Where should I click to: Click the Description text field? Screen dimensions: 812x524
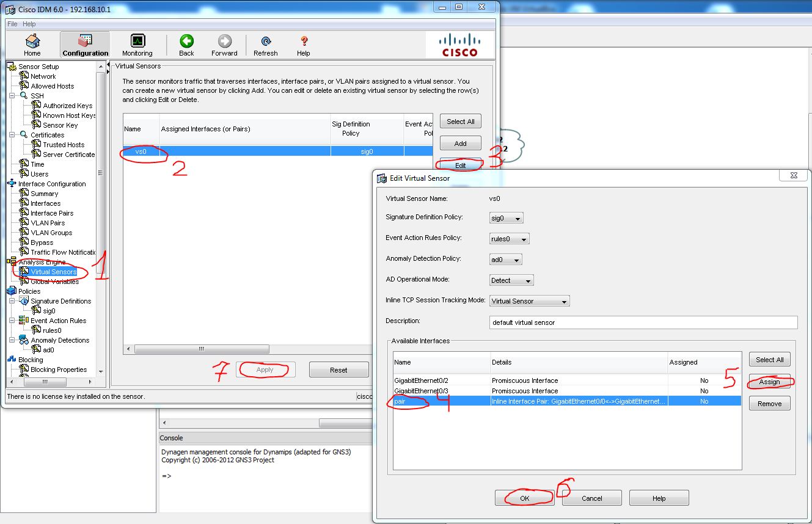click(643, 322)
